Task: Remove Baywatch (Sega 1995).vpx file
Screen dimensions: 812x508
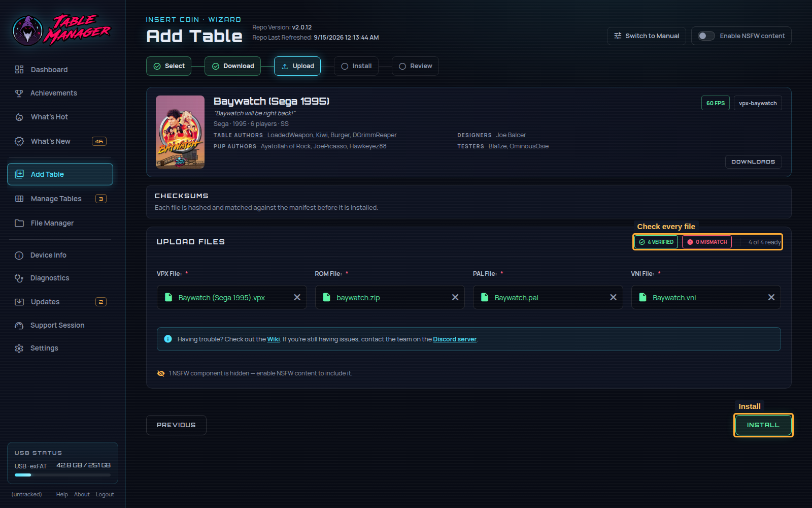Action: [x=297, y=297]
